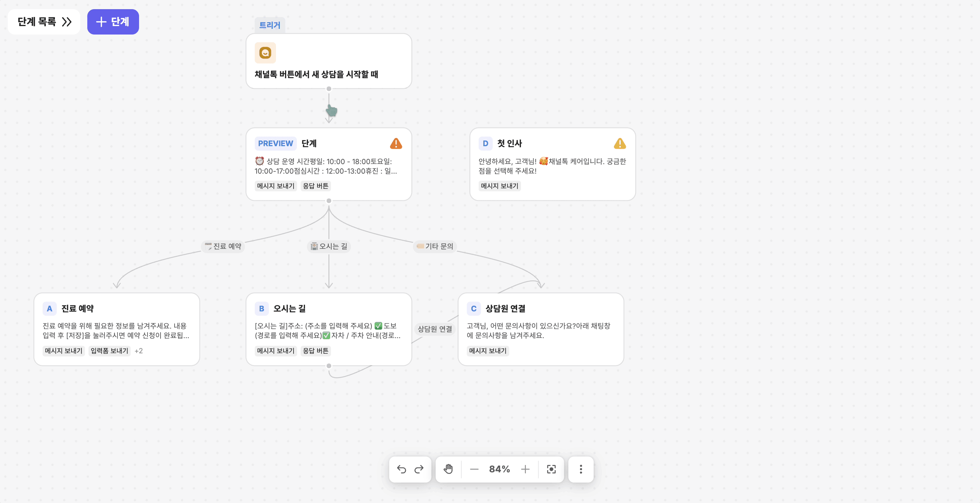Viewport: 980px width, 503px height.
Task: Click the 상담원 연결 branch label
Action: coord(435,329)
